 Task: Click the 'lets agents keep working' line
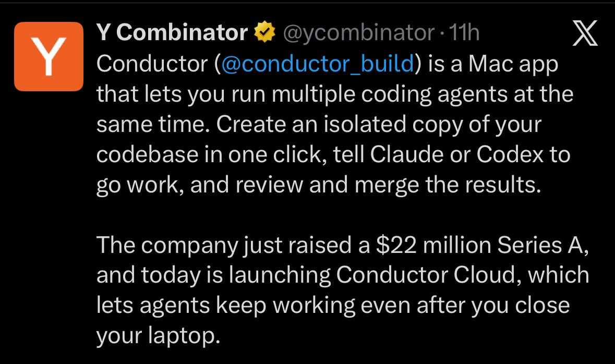point(226,306)
